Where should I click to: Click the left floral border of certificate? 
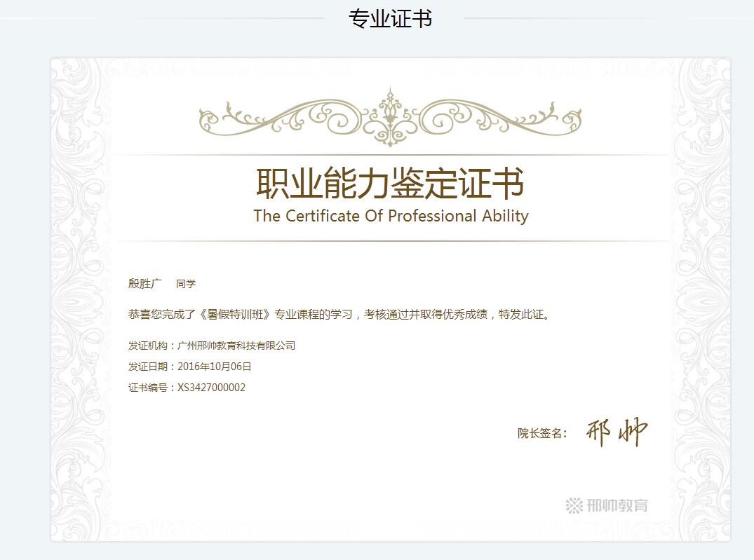coord(79,299)
